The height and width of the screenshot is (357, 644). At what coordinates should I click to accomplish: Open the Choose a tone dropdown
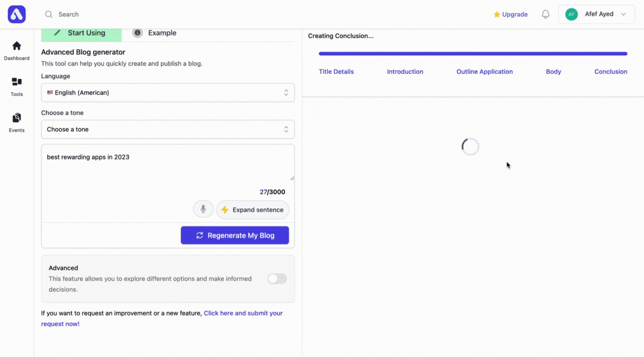click(x=167, y=129)
